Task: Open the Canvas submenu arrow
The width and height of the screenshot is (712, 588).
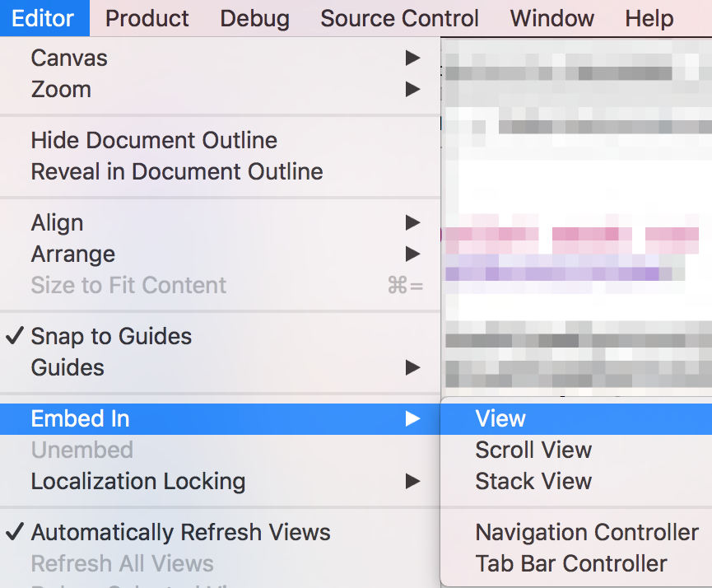Action: (x=412, y=58)
